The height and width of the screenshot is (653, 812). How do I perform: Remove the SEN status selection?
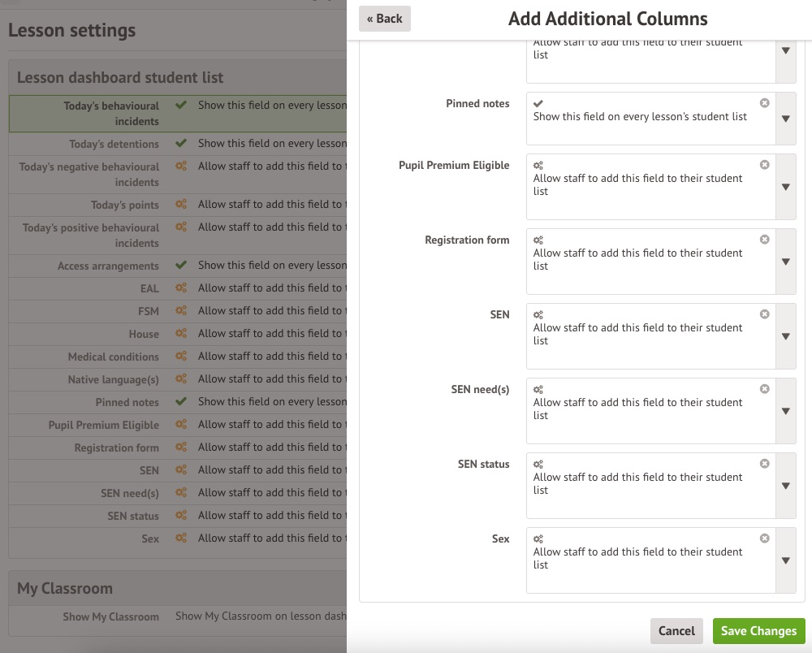tap(764, 464)
